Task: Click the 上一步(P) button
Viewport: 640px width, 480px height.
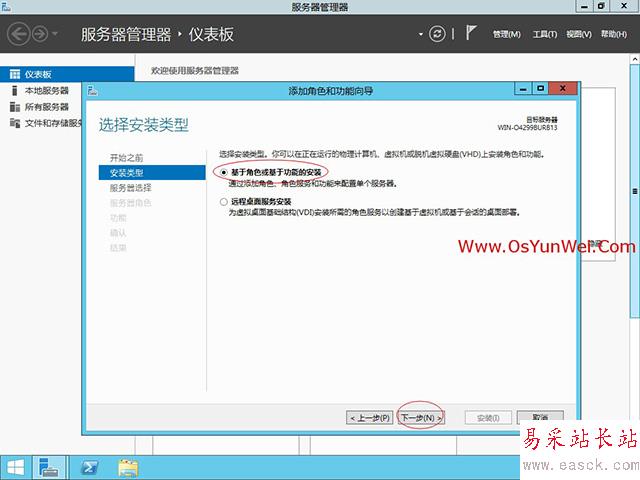Action: (x=369, y=418)
